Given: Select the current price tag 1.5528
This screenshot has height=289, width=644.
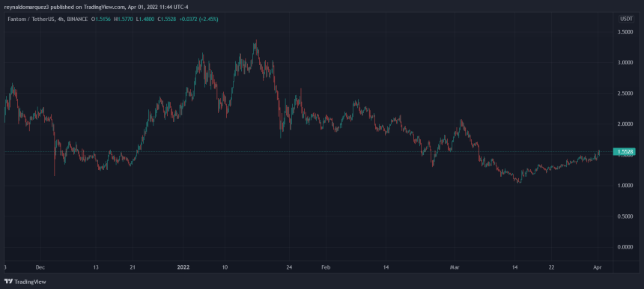Looking at the screenshot, I should pos(625,152).
